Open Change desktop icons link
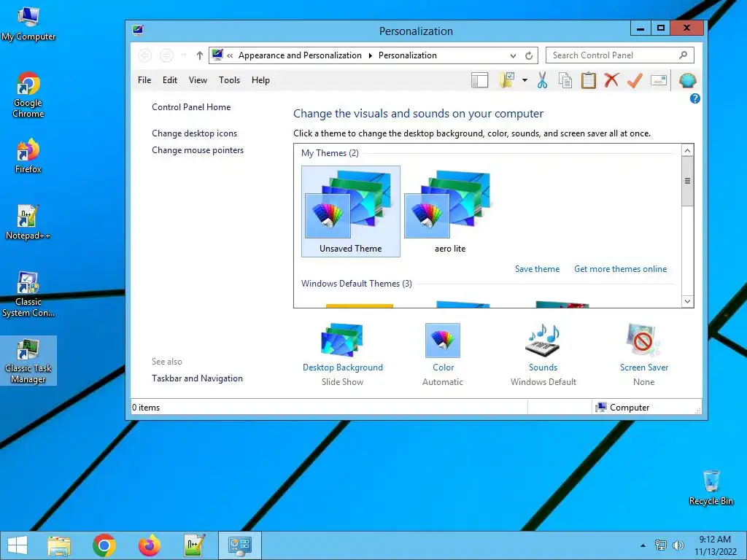Image resolution: width=747 pixels, height=560 pixels. click(x=194, y=133)
